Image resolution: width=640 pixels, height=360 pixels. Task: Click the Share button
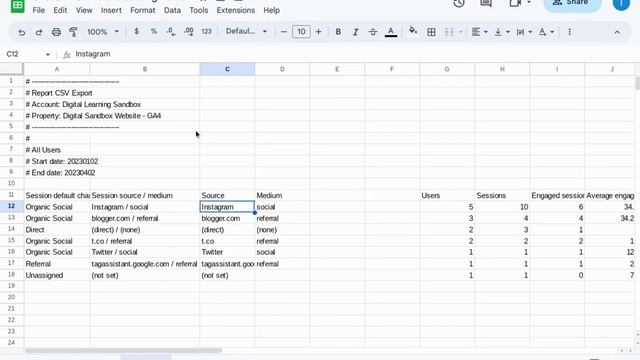pos(572,4)
